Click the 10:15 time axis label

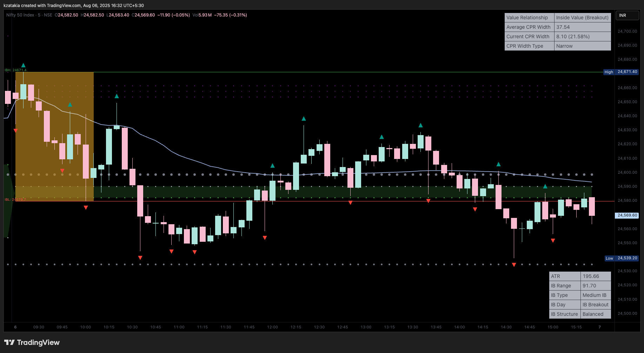point(109,327)
